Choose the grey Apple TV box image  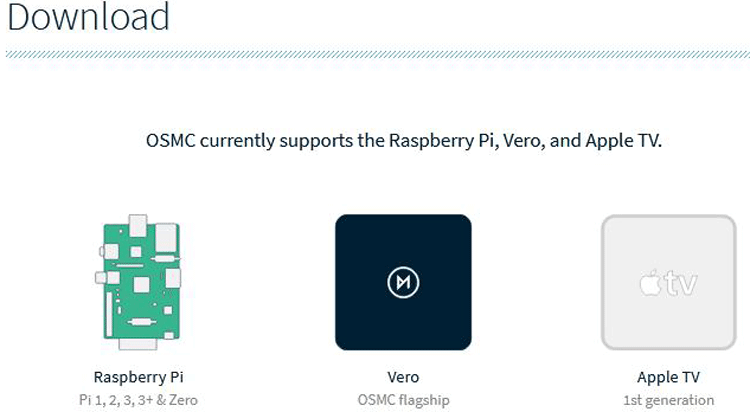click(667, 282)
